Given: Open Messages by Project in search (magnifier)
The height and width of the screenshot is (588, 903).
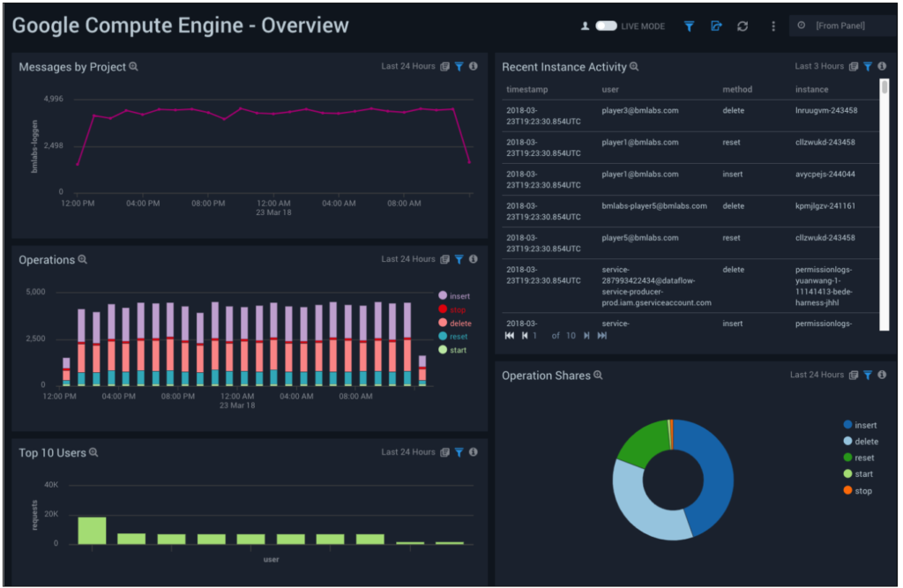Looking at the screenshot, I should (x=134, y=67).
